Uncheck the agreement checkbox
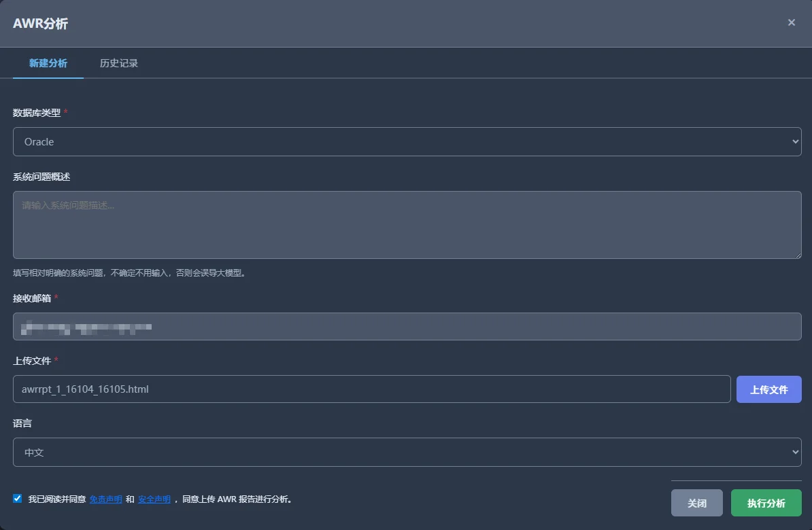Viewport: 812px width, 530px height. [18, 499]
